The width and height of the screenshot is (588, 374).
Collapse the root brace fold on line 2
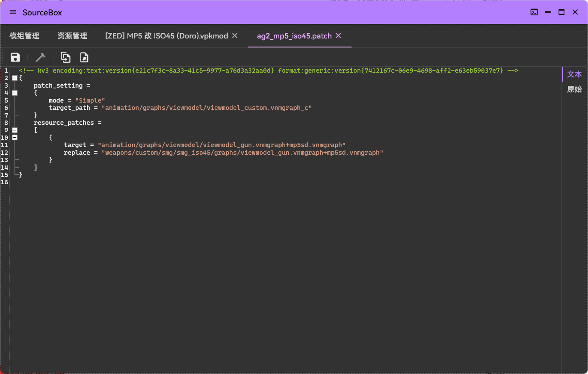pos(15,78)
